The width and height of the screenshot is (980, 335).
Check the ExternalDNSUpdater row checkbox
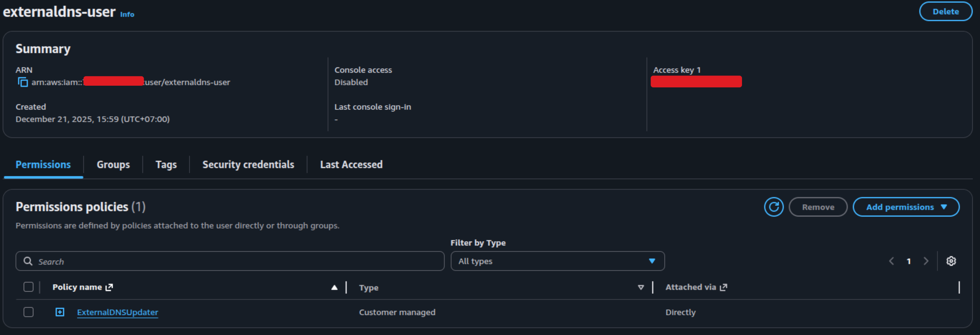[28, 312]
